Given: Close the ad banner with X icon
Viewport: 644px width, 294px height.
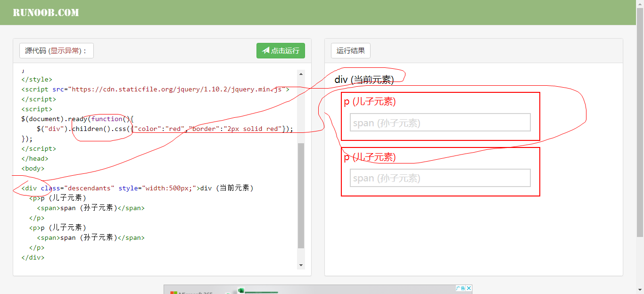Looking at the screenshot, I should click(469, 288).
